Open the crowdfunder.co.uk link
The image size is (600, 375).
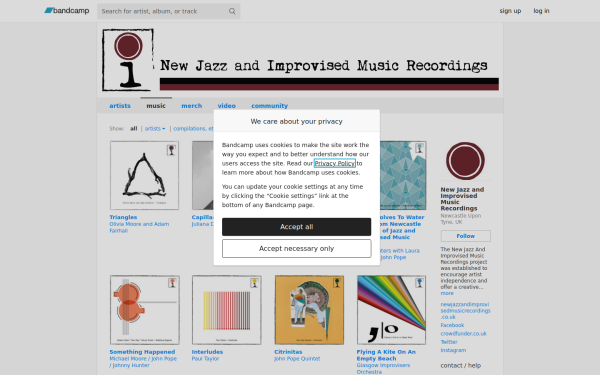coord(463,334)
